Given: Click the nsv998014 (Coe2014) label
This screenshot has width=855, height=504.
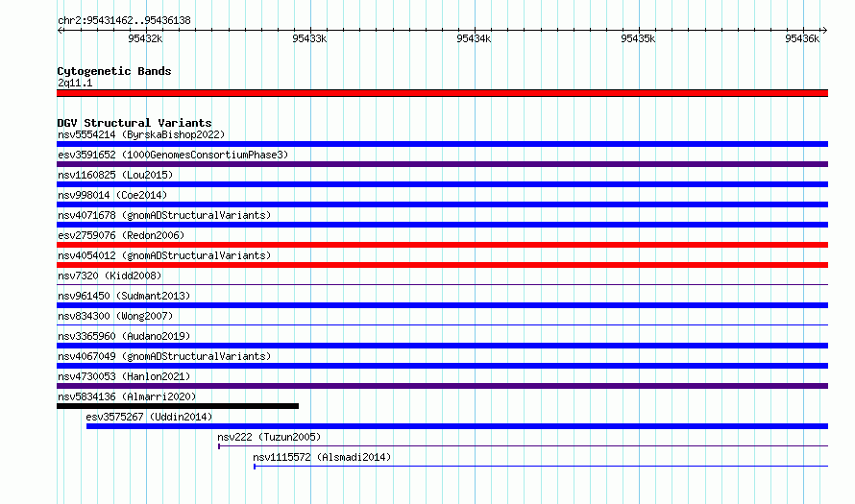Looking at the screenshot, I should (112, 195).
